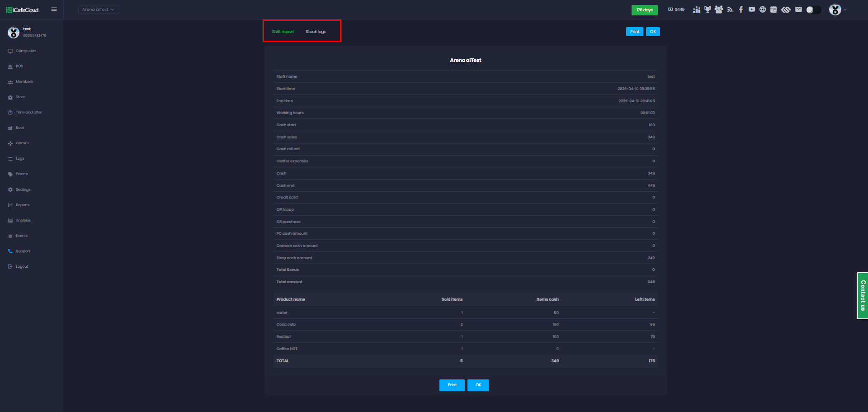The image size is (868, 412).
Task: Select the Shift report tab
Action: [283, 32]
